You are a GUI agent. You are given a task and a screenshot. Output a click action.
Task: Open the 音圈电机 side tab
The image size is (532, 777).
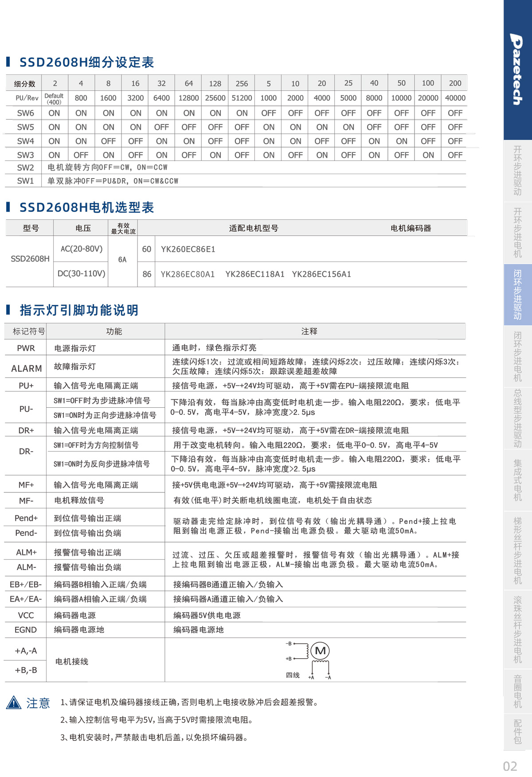517,691
